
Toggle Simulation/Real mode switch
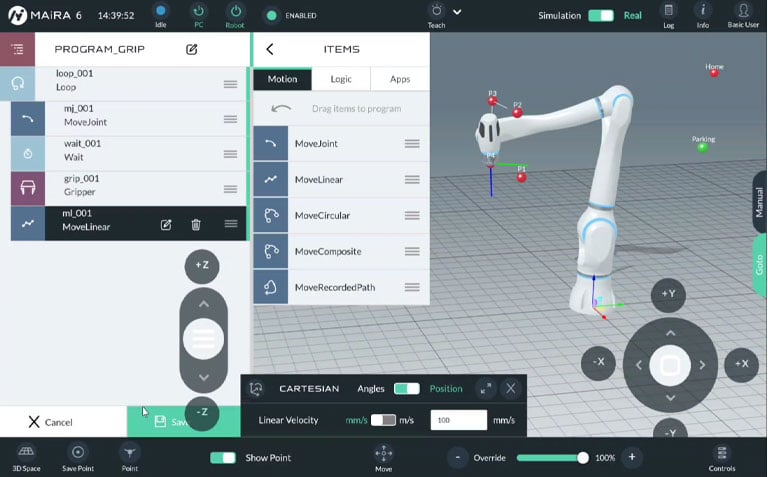pos(601,15)
